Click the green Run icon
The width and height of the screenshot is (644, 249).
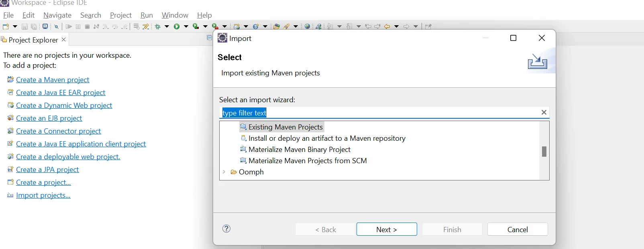pyautogui.click(x=177, y=26)
